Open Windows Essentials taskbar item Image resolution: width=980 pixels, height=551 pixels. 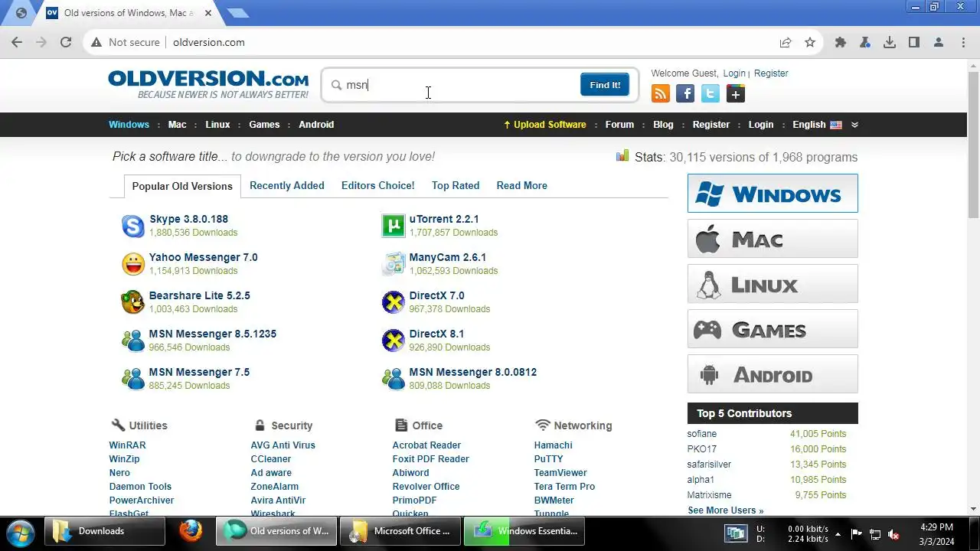[524, 531]
